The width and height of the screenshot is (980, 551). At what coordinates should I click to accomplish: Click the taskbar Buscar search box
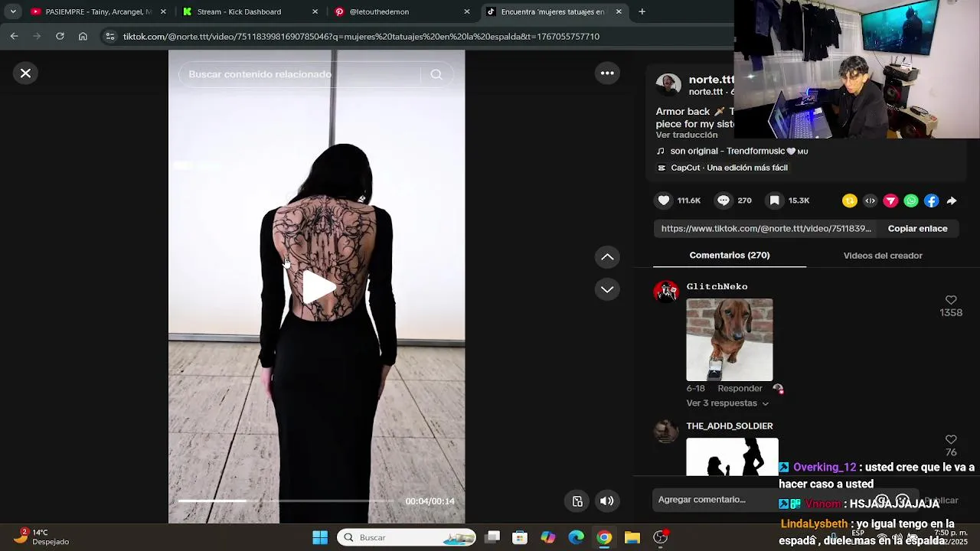(407, 537)
